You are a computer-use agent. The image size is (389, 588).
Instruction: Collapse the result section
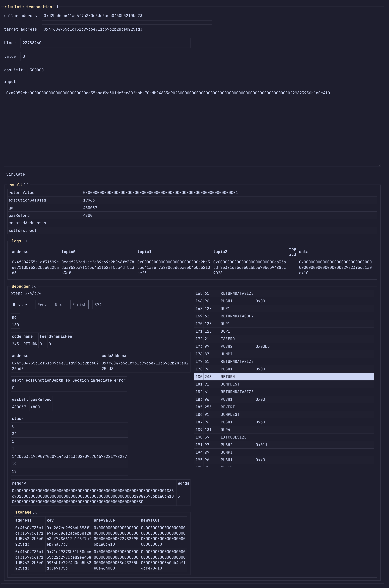[26, 185]
